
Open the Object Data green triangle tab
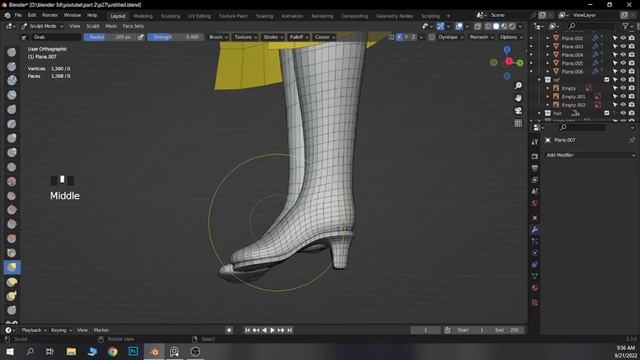pyautogui.click(x=535, y=276)
